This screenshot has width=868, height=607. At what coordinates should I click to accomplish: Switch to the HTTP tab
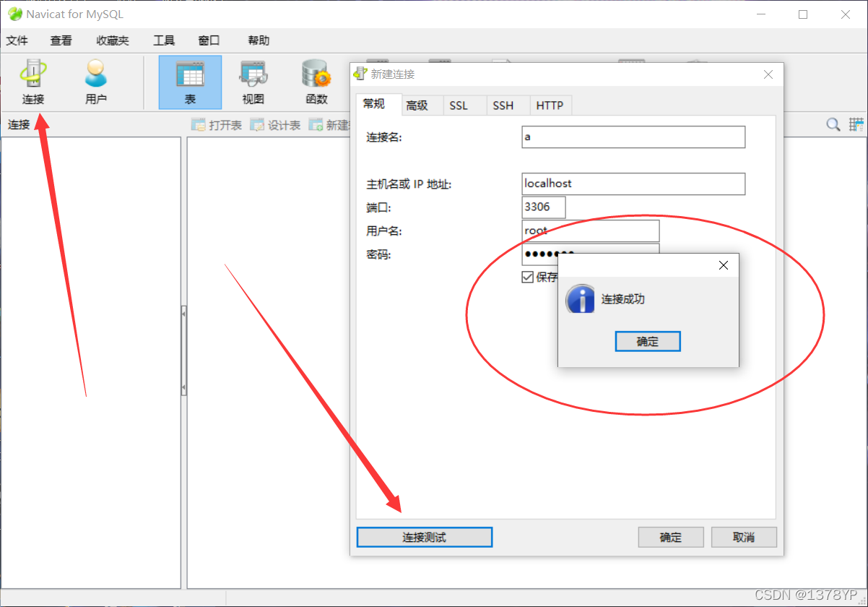tap(550, 106)
